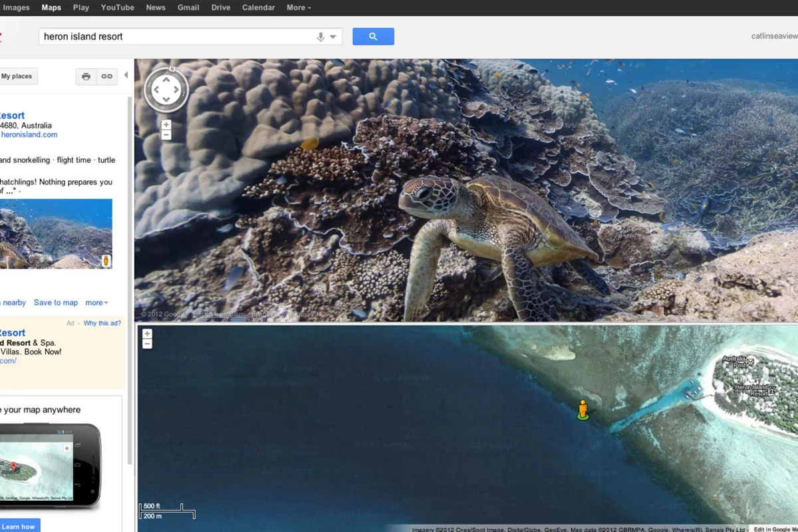Open the More menu in the top bar
Screen dimensions: 798x532
pos(297,7)
